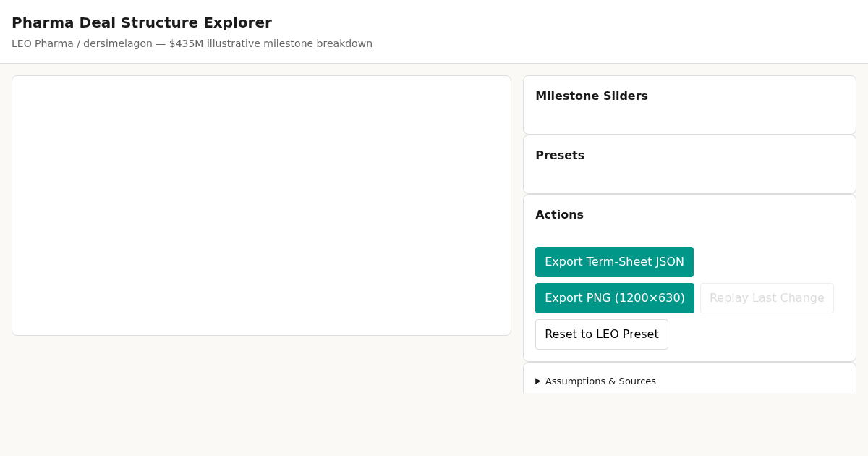Click the empty chart canvas panel
Image resolution: width=868 pixels, height=456 pixels.
pos(261,206)
